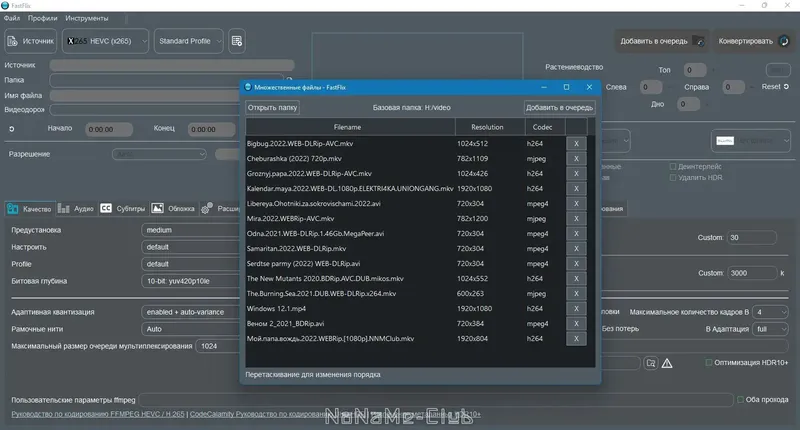Enable Оптимизация HDR10+ checkbox
Image resolution: width=800 pixels, height=430 pixels.
click(x=709, y=363)
